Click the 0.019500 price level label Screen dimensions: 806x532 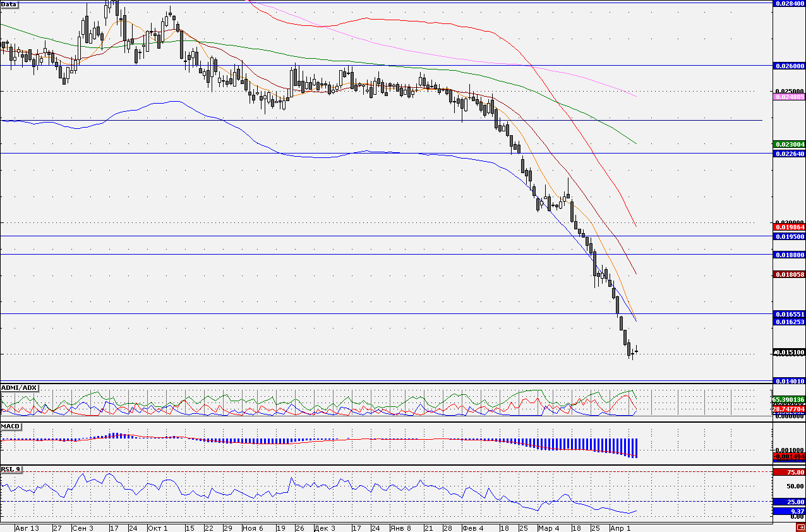pyautogui.click(x=789, y=236)
